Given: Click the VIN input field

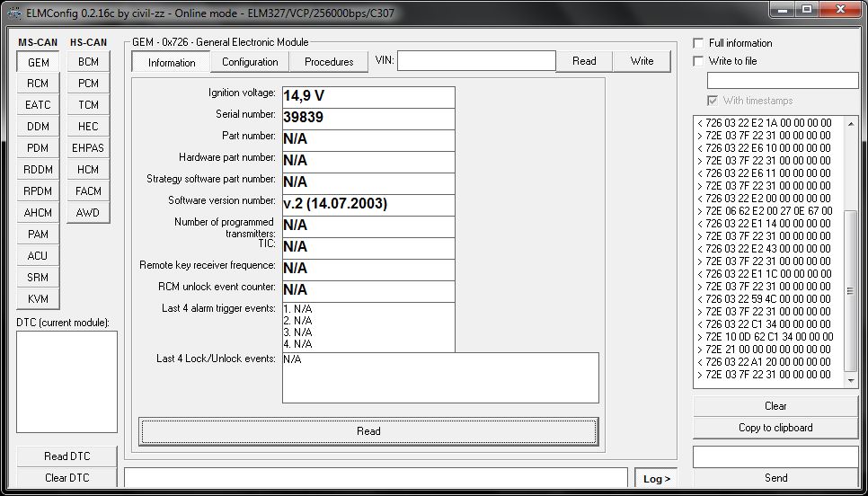Looking at the screenshot, I should point(476,61).
